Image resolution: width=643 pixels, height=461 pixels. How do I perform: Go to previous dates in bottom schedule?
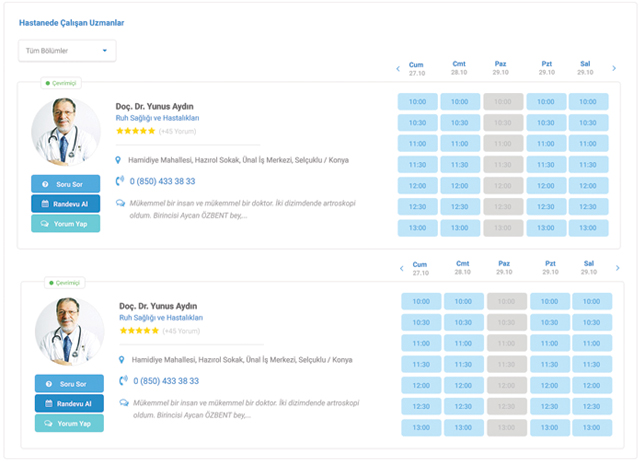coord(400,267)
